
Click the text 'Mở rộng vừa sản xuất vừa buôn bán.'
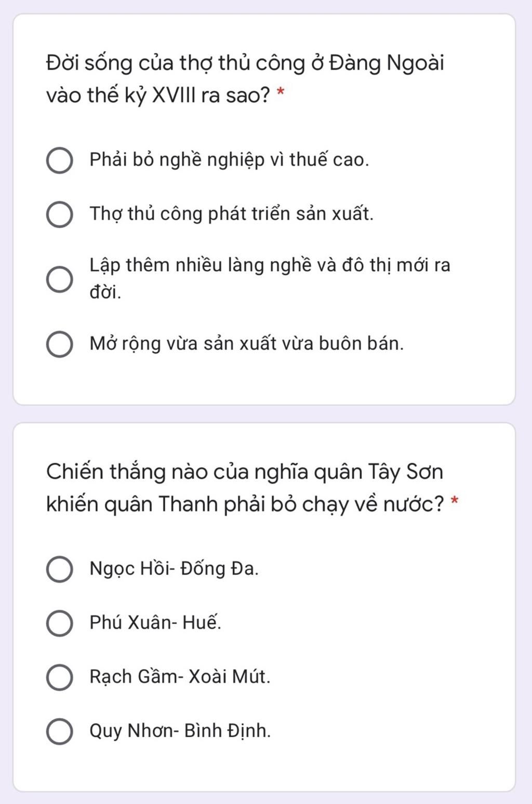pyautogui.click(x=246, y=344)
